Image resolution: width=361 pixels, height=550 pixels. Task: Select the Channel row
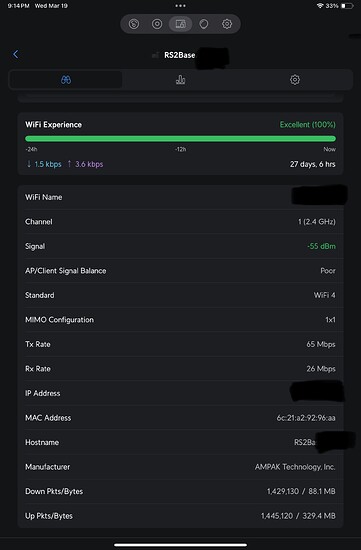click(x=180, y=222)
